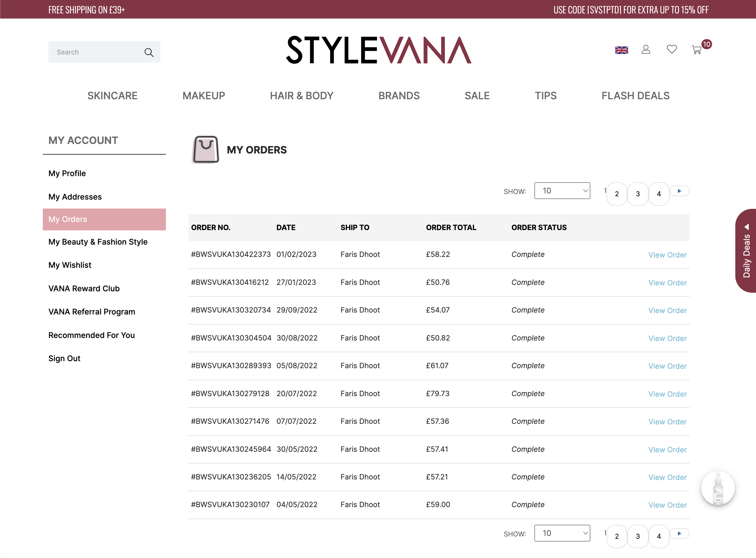Click the date 04/05/2022
The width and height of the screenshot is (756, 558).
pyautogui.click(x=297, y=505)
